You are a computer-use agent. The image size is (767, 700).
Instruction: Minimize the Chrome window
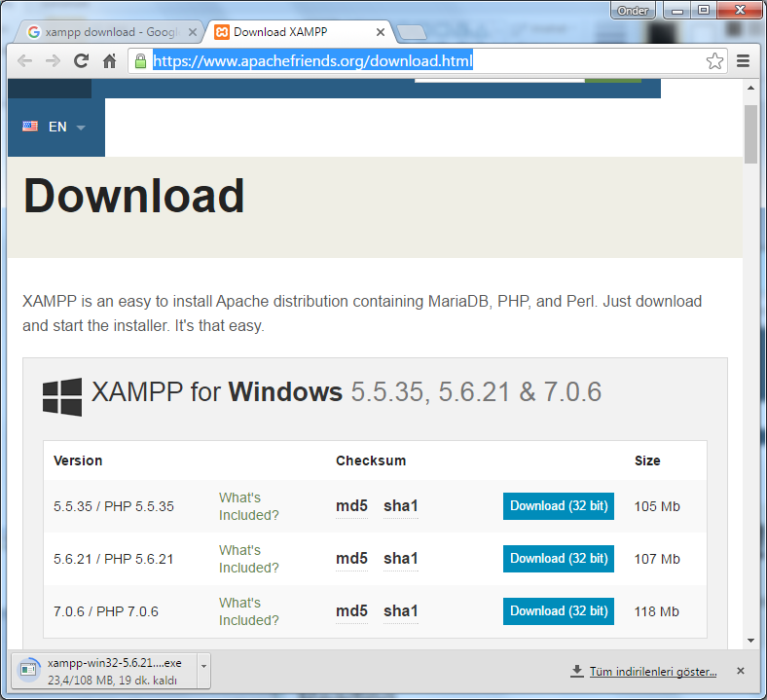tap(677, 11)
